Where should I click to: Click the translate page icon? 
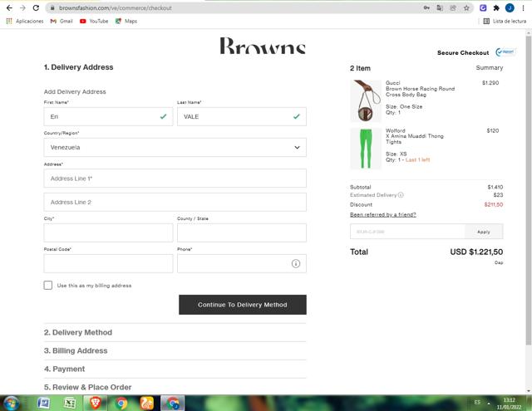(440, 7)
